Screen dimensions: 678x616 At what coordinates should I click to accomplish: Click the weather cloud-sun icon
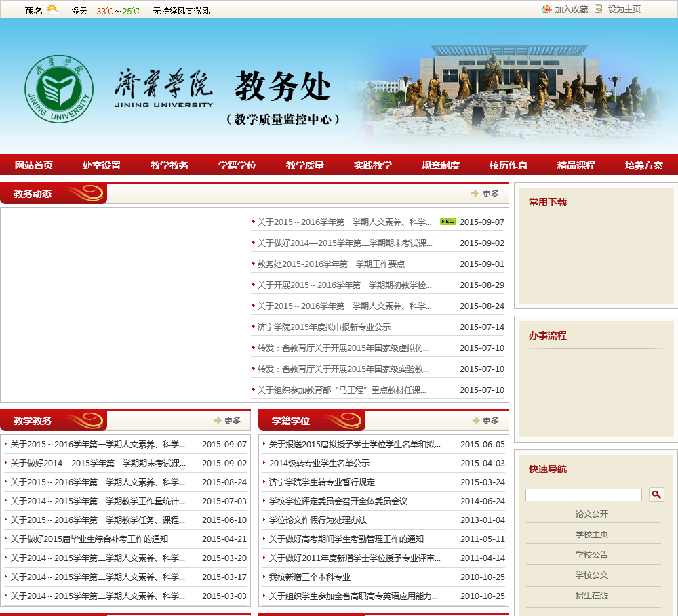53,9
